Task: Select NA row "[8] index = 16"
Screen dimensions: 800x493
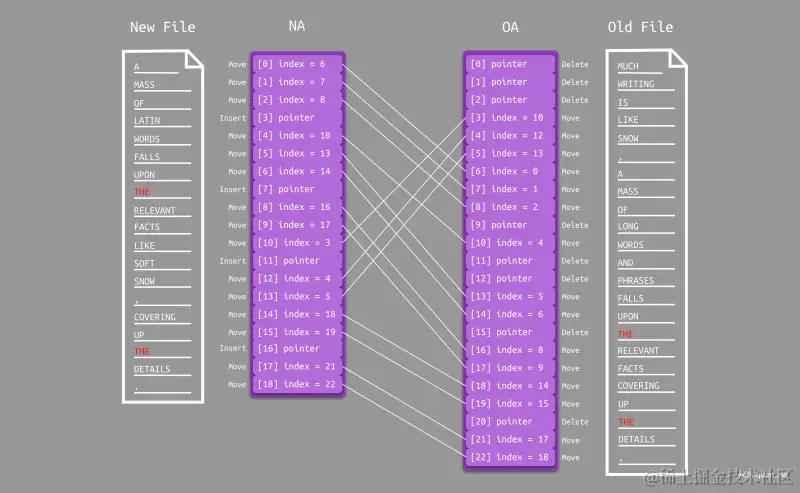Action: (297, 207)
